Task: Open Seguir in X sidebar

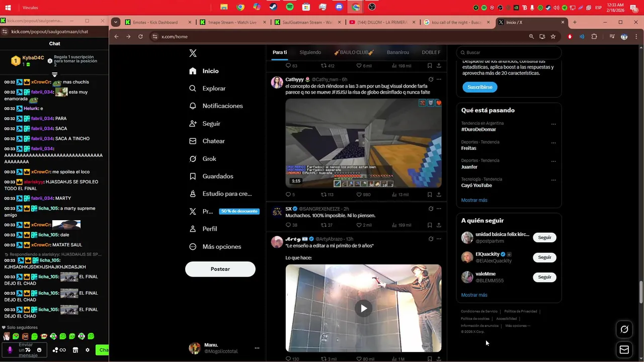Action: 205,124
